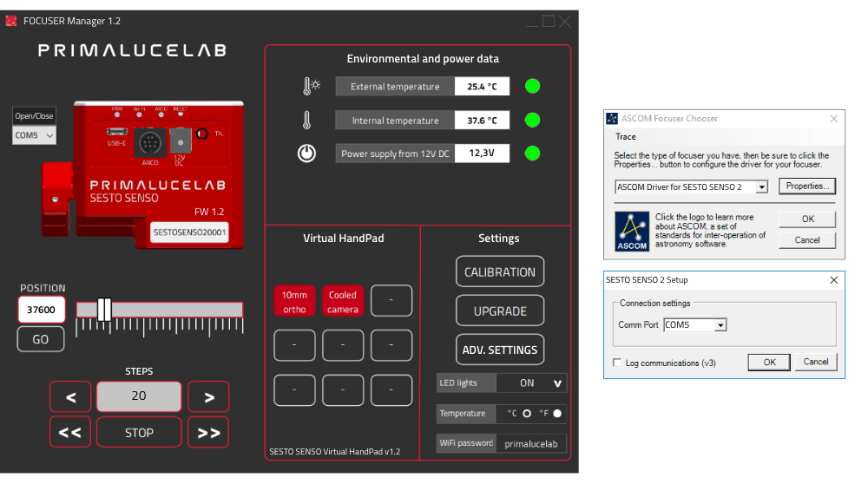Maximize the FOCUSER Manager window
The height and width of the screenshot is (484, 868).
point(549,21)
